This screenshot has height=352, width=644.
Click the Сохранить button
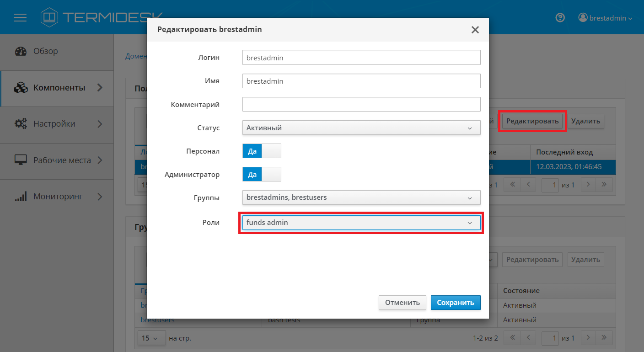pyautogui.click(x=456, y=303)
